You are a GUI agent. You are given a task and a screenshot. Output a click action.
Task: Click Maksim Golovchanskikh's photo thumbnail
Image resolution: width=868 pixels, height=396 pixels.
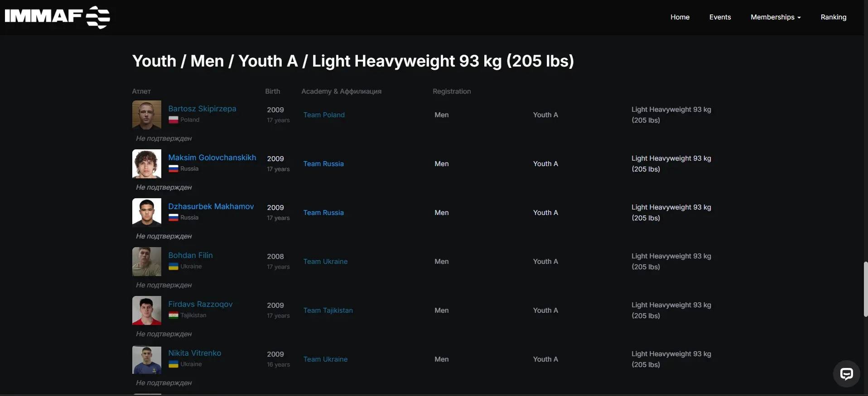pyautogui.click(x=147, y=164)
